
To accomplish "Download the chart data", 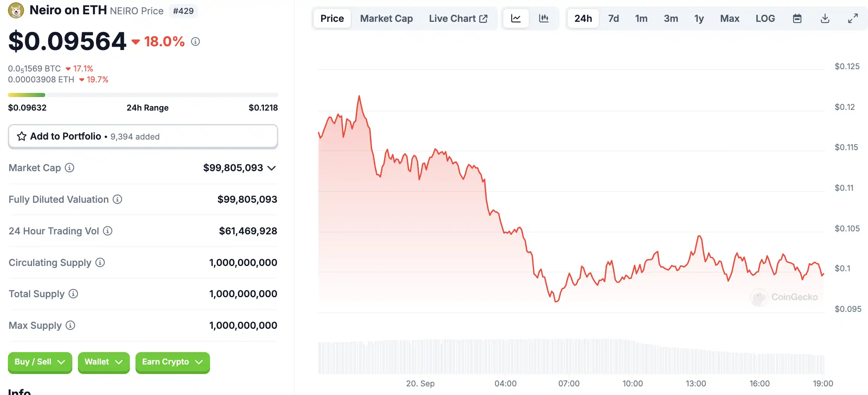I will pos(825,18).
